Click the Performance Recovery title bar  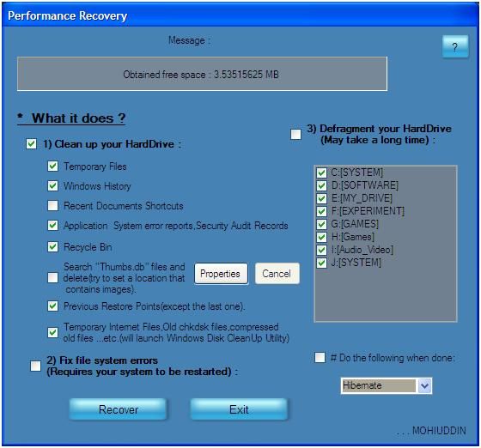(240, 15)
